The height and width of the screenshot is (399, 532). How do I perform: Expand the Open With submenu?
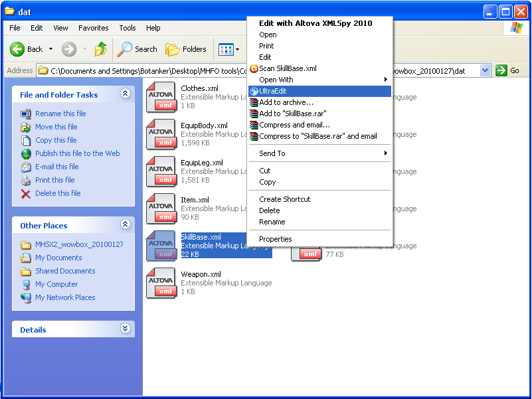[319, 80]
